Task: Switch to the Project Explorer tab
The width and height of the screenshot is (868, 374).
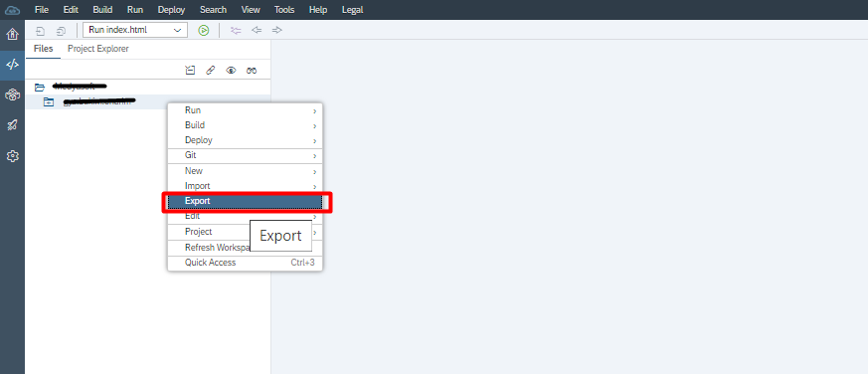Action: 98,49
